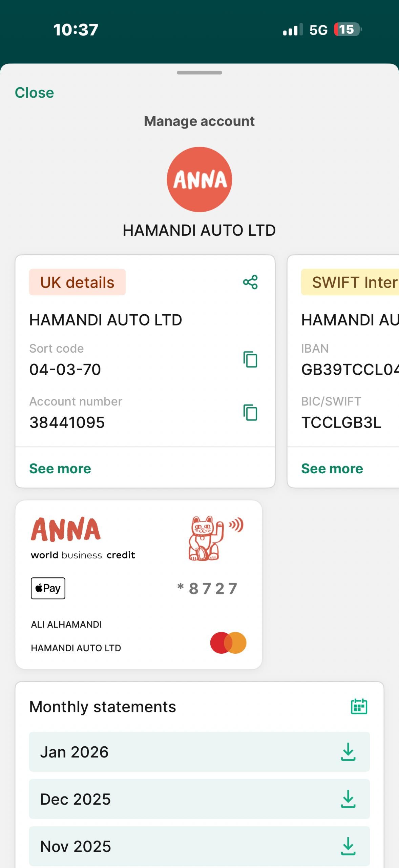Select the UK details tag
399x868 pixels.
(77, 282)
